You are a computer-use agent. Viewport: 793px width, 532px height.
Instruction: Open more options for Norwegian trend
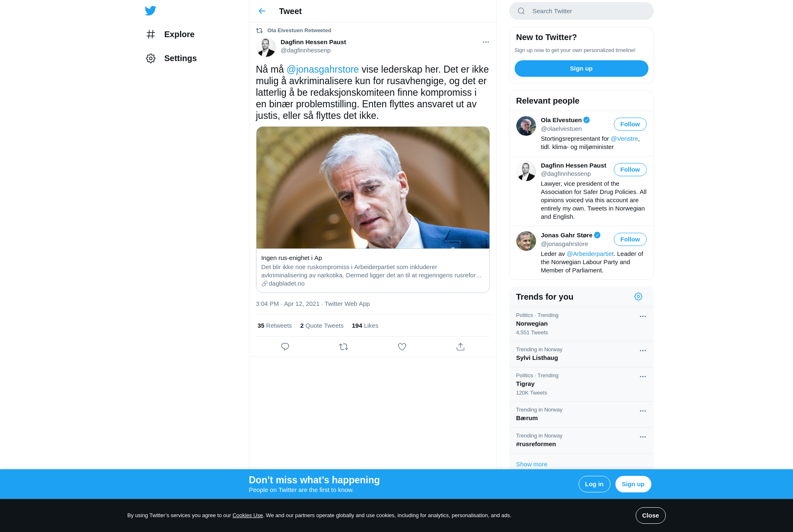point(643,317)
